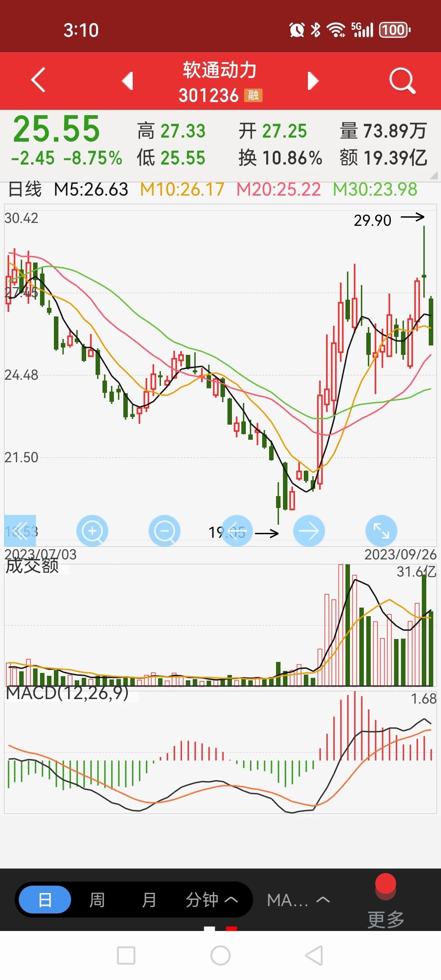The width and height of the screenshot is (441, 980).
Task: Tap the Android home circle button
Action: point(220,955)
